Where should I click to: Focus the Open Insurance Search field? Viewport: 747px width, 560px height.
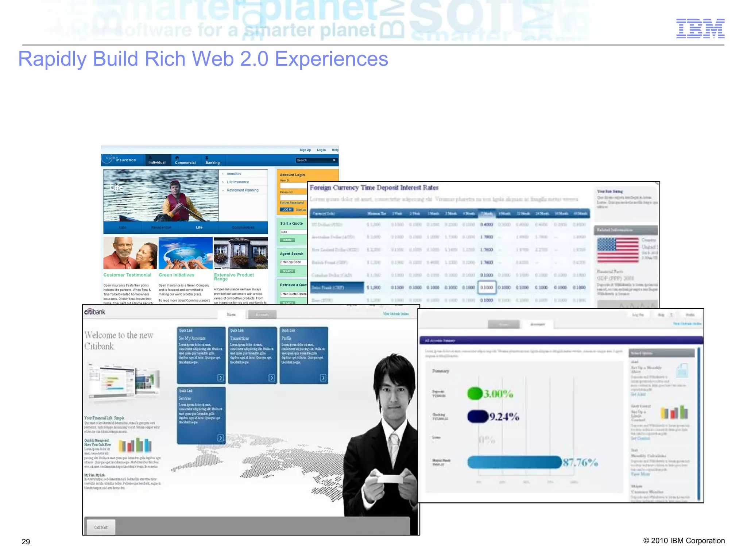[x=317, y=160]
